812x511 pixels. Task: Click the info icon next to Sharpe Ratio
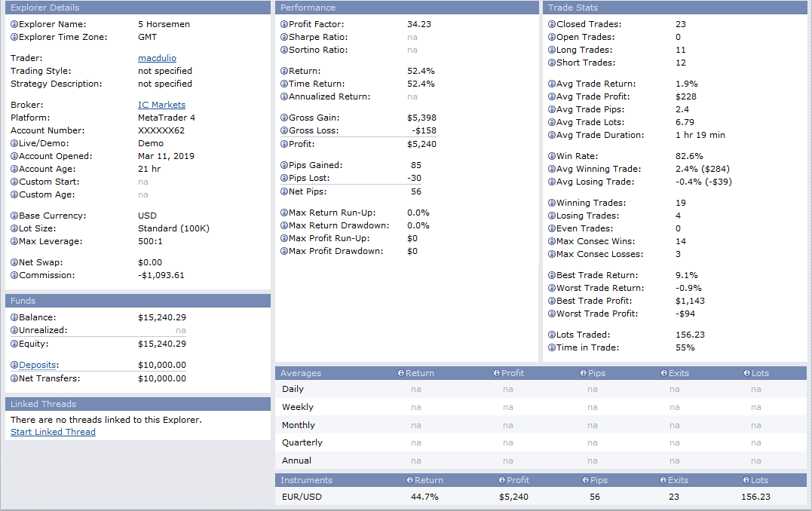coord(283,37)
